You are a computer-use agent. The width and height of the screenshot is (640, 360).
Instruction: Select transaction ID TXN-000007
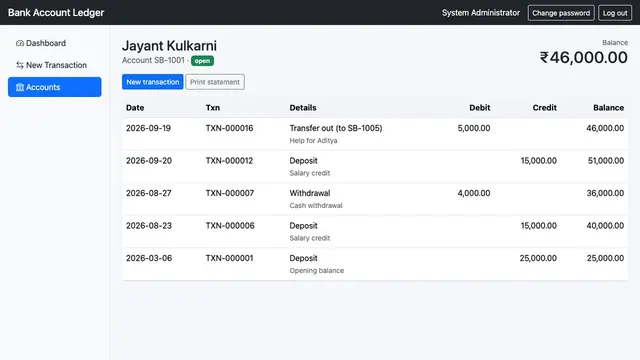(230, 193)
